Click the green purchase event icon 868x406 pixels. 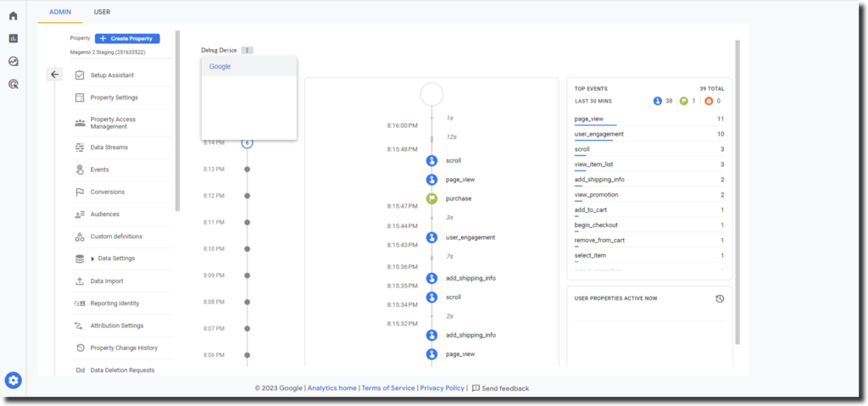coord(431,198)
